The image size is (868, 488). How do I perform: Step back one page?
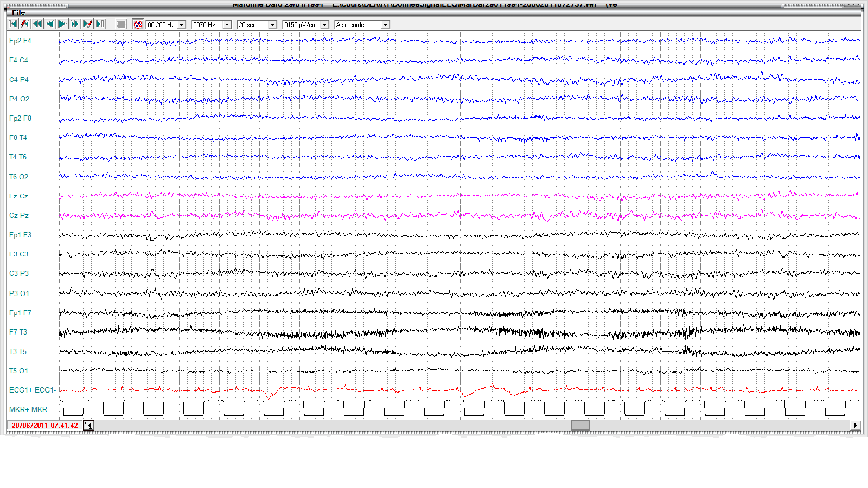coord(50,24)
